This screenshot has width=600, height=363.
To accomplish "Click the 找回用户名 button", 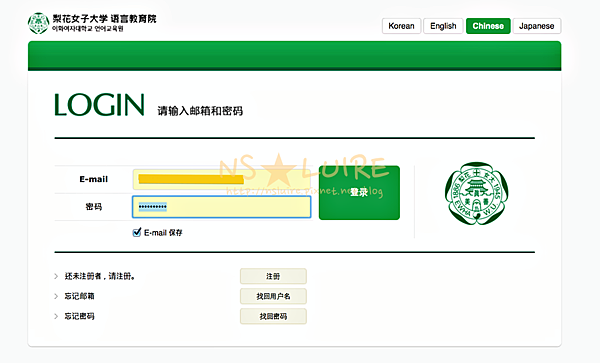I will (273, 296).
